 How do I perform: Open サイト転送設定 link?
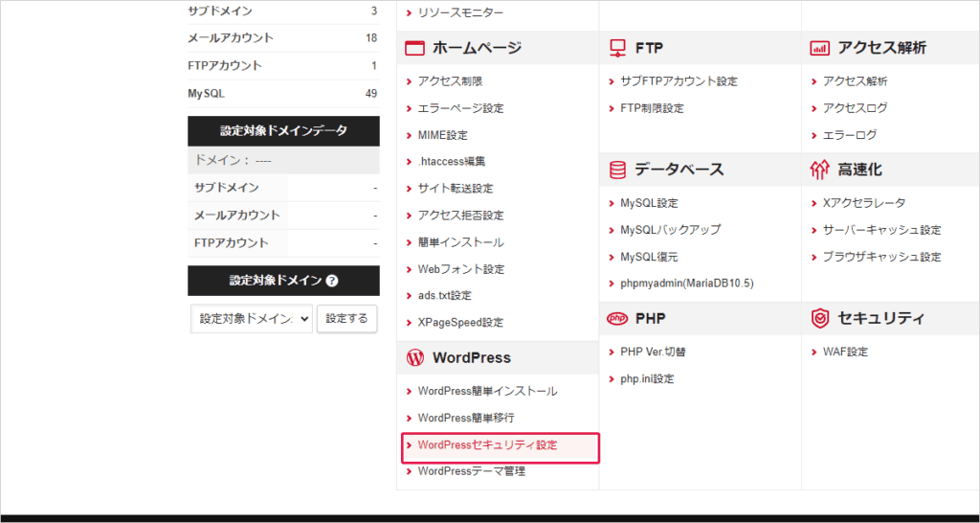click(456, 189)
